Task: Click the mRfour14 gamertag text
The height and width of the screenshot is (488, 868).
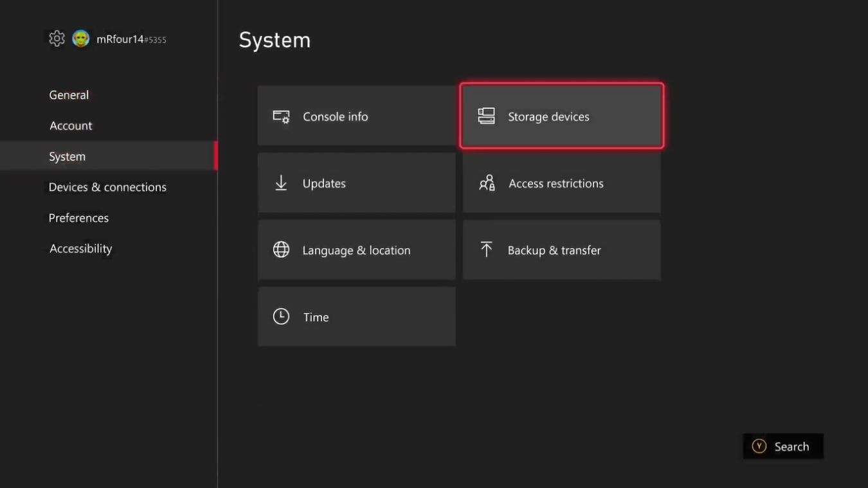Action: (120, 39)
